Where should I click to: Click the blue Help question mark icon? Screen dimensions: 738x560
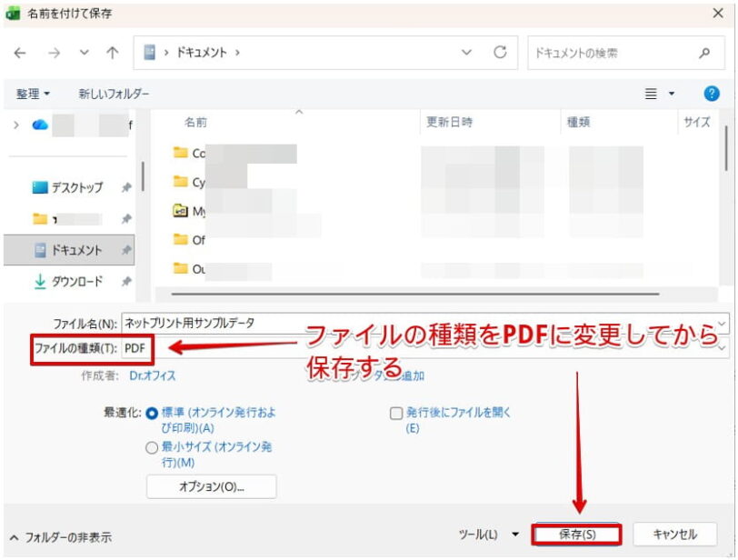[713, 92]
